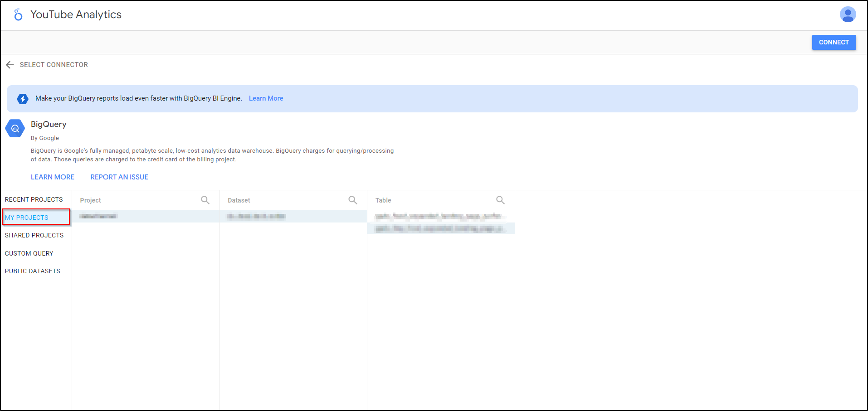The height and width of the screenshot is (411, 868).
Task: Search projects with the magnifier icon
Action: [x=205, y=200]
